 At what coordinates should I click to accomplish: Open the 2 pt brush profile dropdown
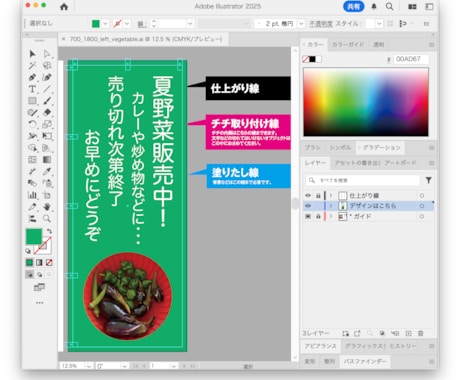[x=301, y=24]
